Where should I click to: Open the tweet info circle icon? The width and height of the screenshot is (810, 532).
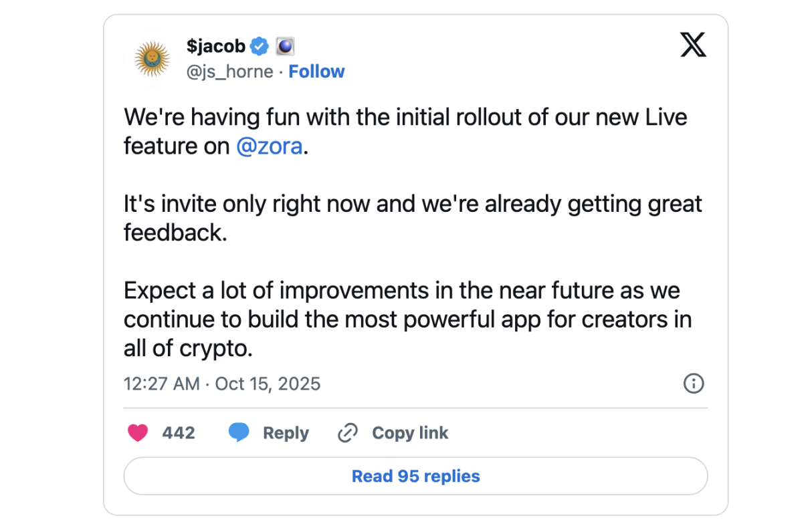click(693, 384)
